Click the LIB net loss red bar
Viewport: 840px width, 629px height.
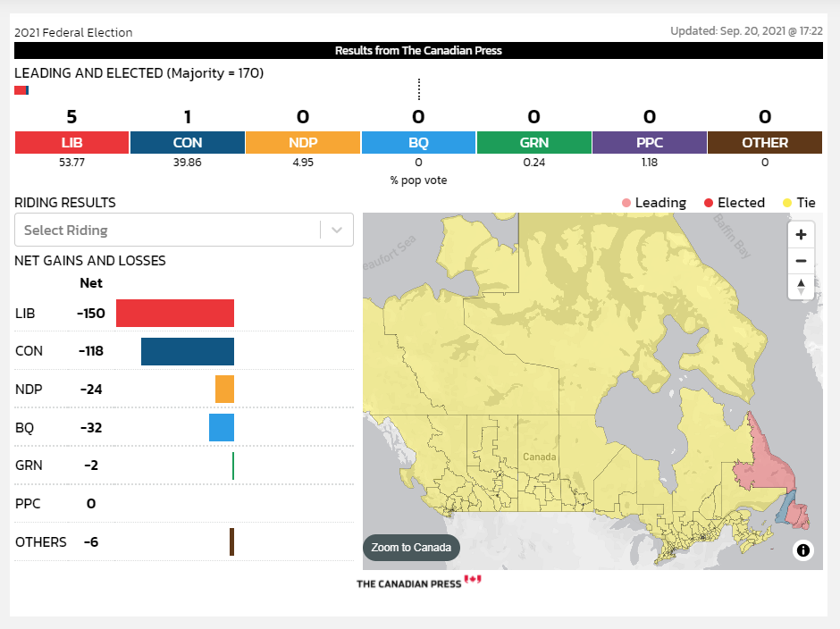coord(175,313)
